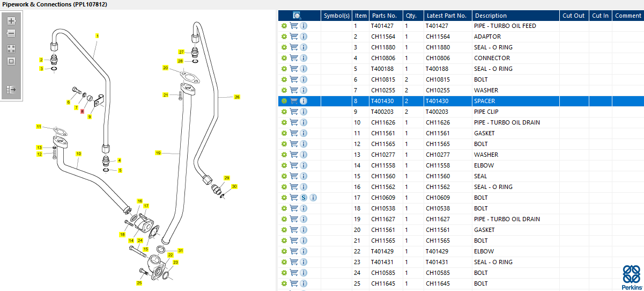
Task: Select callout 25 on the diagram
Action: point(139,283)
